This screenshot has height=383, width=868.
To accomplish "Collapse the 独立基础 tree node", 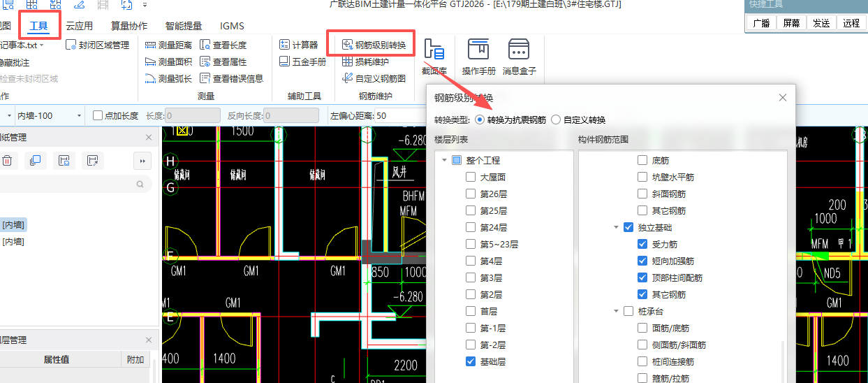I will [616, 227].
